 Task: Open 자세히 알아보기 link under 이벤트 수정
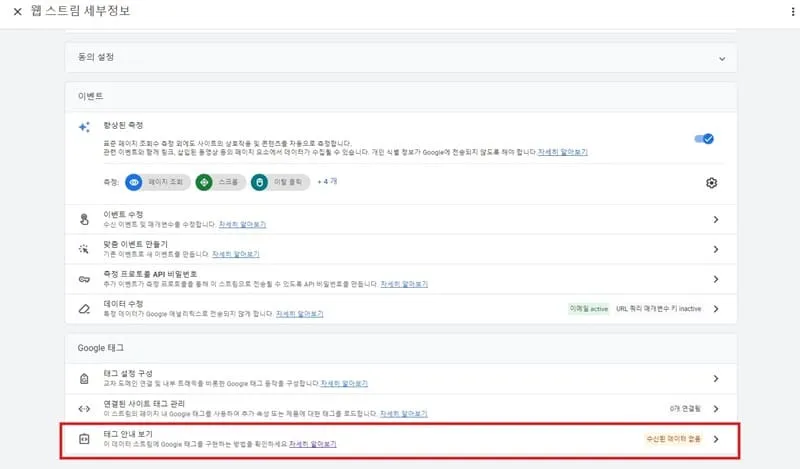(x=242, y=225)
